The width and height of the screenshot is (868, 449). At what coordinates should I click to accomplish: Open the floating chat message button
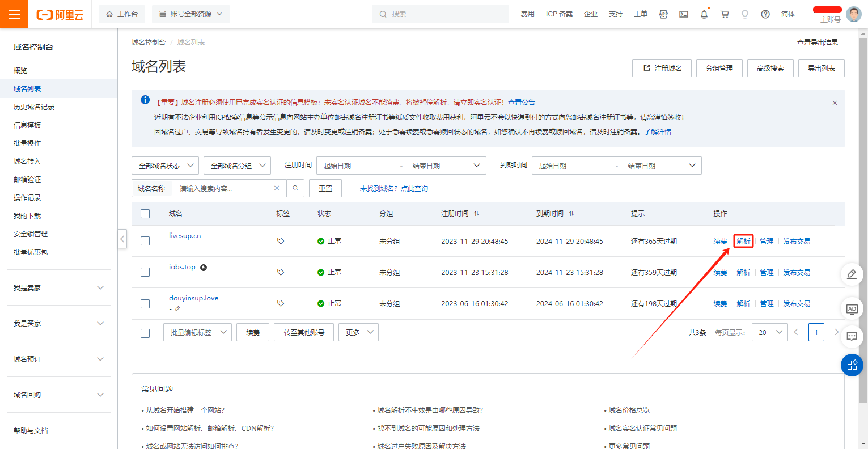(x=852, y=336)
